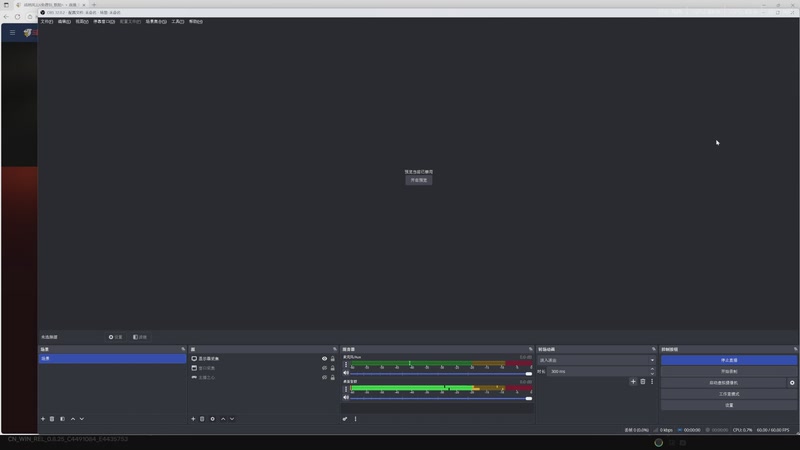800x450 pixels.
Task: Open options menu for microphone audio channel
Action: click(346, 365)
